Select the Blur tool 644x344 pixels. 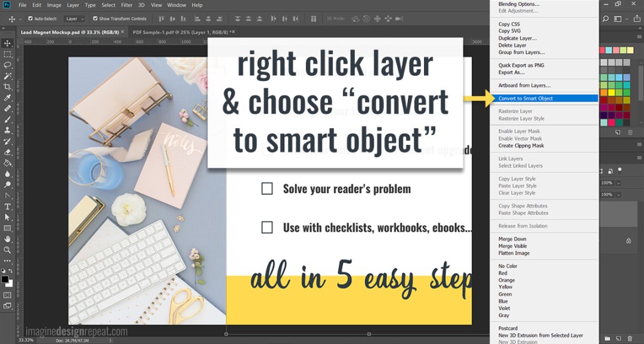tap(7, 173)
